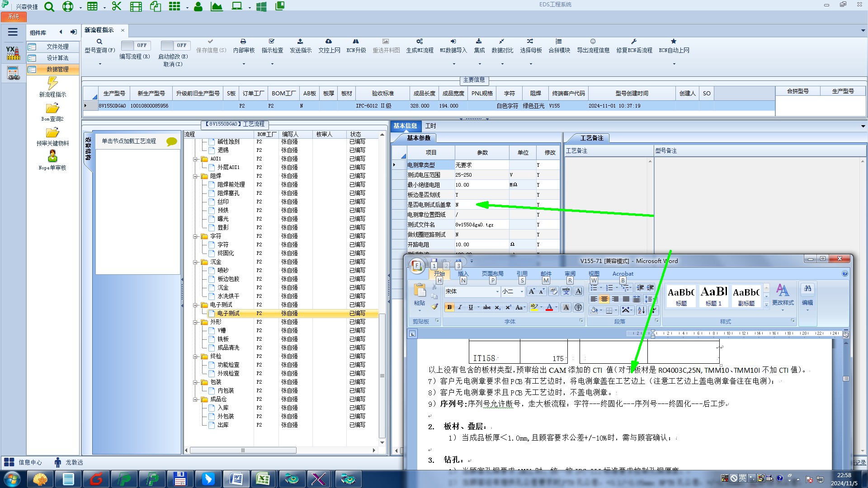Open Excel from the Windows taskbar
The height and width of the screenshot is (488, 868).
pyautogui.click(x=263, y=479)
